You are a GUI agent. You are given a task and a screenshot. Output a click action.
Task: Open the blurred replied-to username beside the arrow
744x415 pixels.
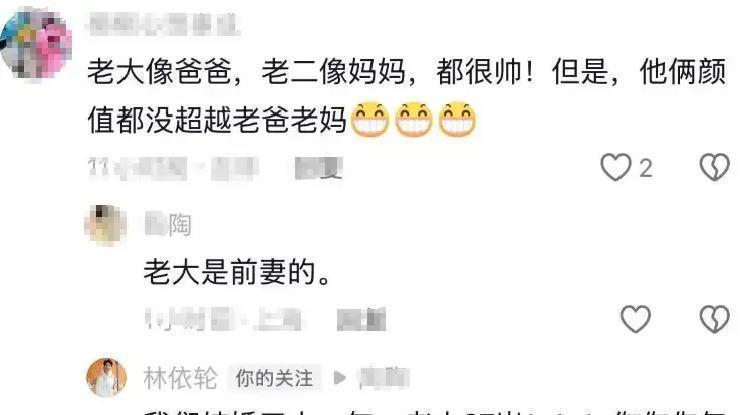385,378
